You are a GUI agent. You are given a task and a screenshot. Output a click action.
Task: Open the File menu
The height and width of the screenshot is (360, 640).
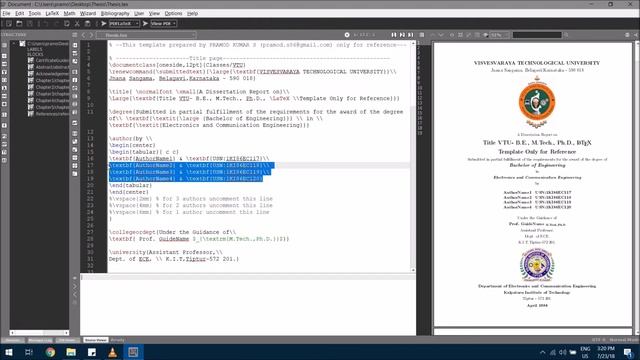point(6,13)
